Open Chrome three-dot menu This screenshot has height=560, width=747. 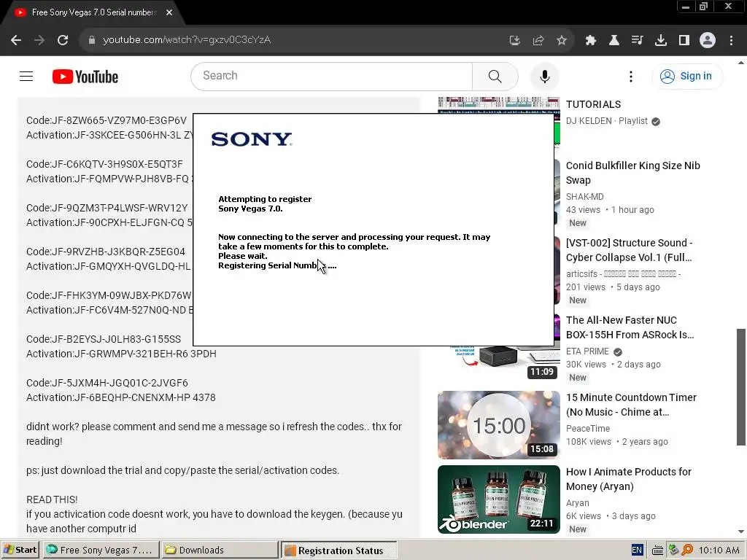[x=731, y=41]
